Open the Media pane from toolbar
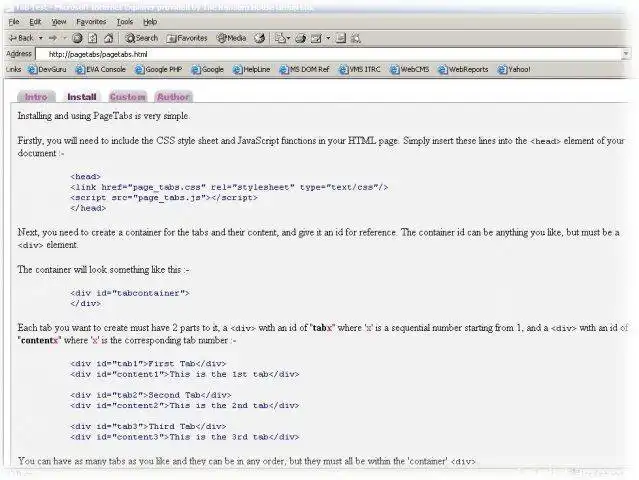 tap(231, 38)
